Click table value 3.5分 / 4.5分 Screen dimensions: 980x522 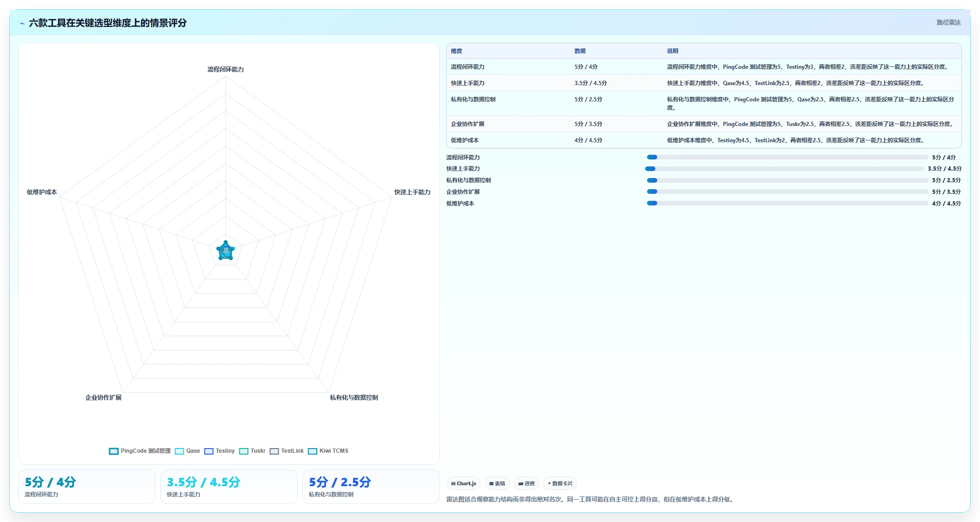click(x=590, y=83)
